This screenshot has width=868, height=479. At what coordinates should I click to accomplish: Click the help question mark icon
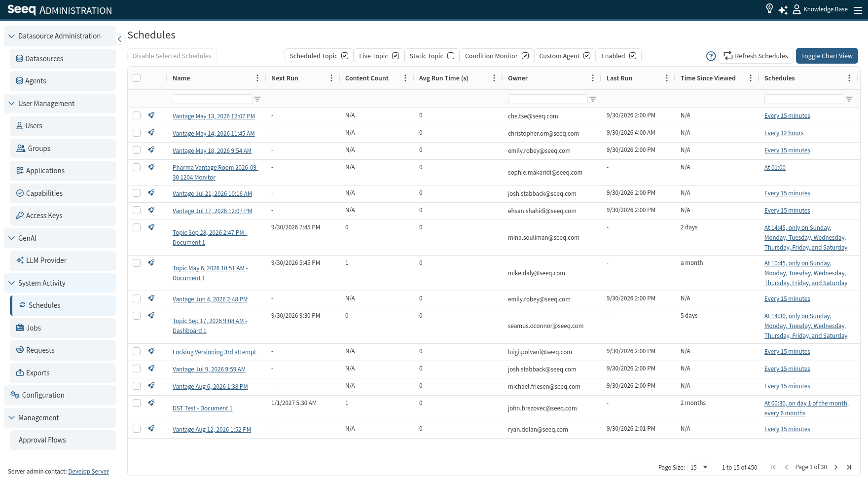coord(711,56)
